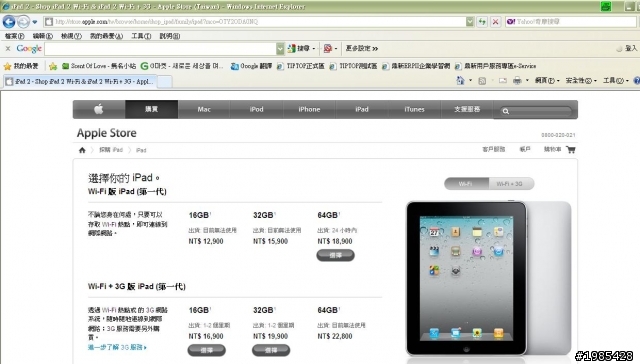Click the Google toolbar sign-in button
Image resolution: width=640 pixels, height=364 pixels.
click(x=627, y=49)
